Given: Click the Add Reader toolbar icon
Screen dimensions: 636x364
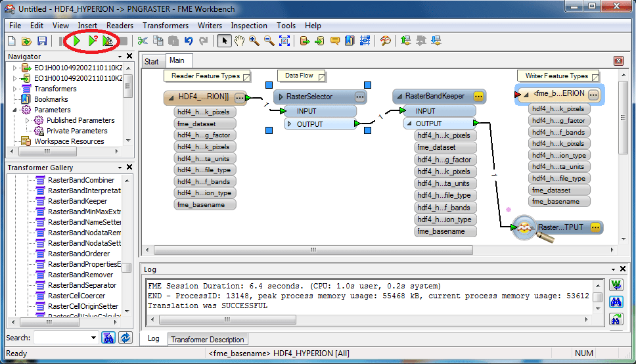Looking at the screenshot, I should (x=305, y=41).
